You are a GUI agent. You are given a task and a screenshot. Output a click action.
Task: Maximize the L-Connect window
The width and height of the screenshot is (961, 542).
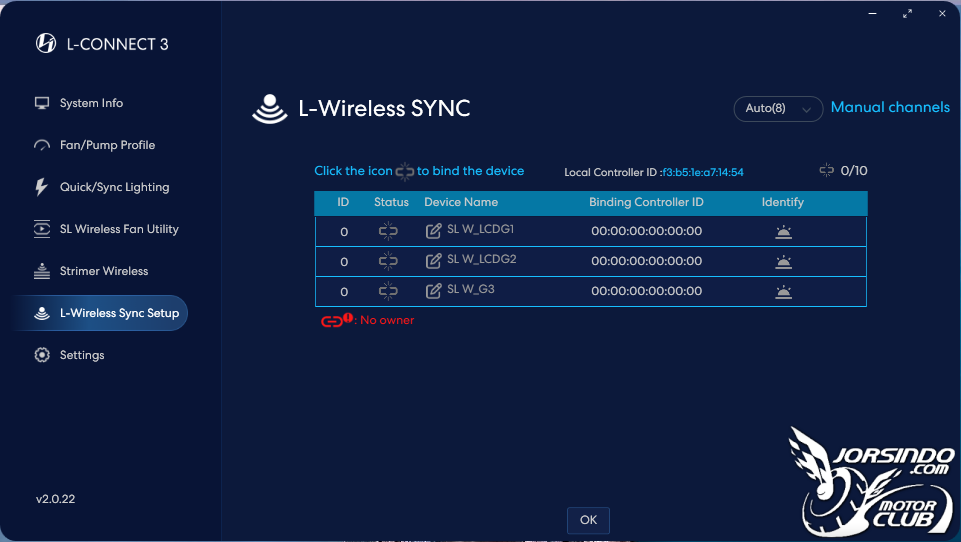[x=907, y=13]
